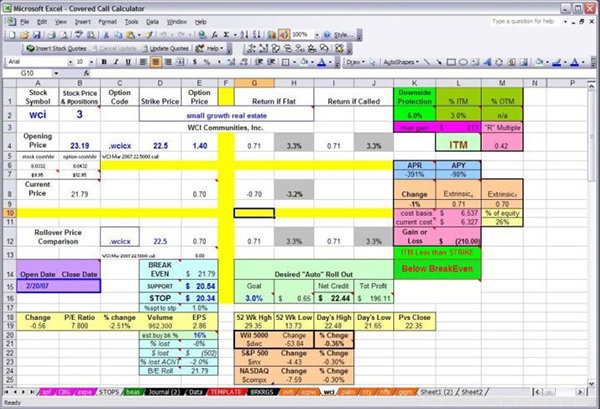This screenshot has height=409, width=600.
Task: Cut the selection with the scissors icon
Action: pyautogui.click(x=106, y=35)
